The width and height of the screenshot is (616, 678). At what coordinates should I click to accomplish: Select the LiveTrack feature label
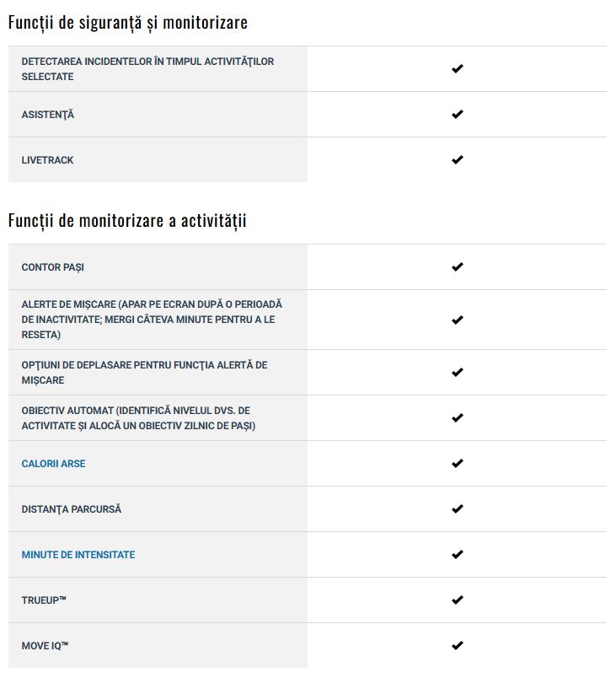[47, 160]
